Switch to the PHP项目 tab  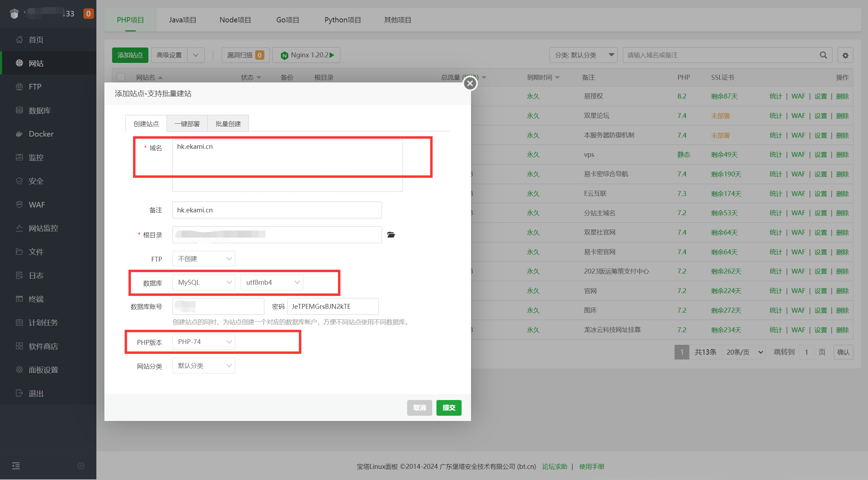131,20
